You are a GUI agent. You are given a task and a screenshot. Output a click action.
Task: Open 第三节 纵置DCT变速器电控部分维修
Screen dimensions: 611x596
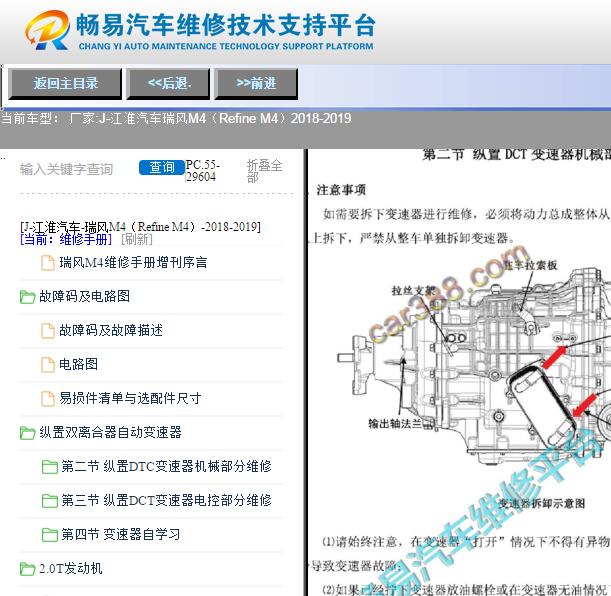pyautogui.click(x=166, y=500)
